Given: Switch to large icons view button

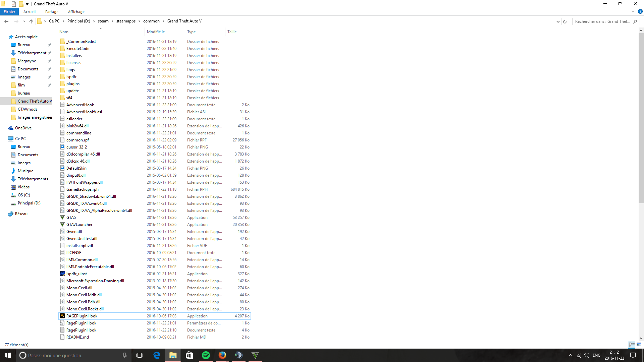Looking at the screenshot, I should (639, 345).
